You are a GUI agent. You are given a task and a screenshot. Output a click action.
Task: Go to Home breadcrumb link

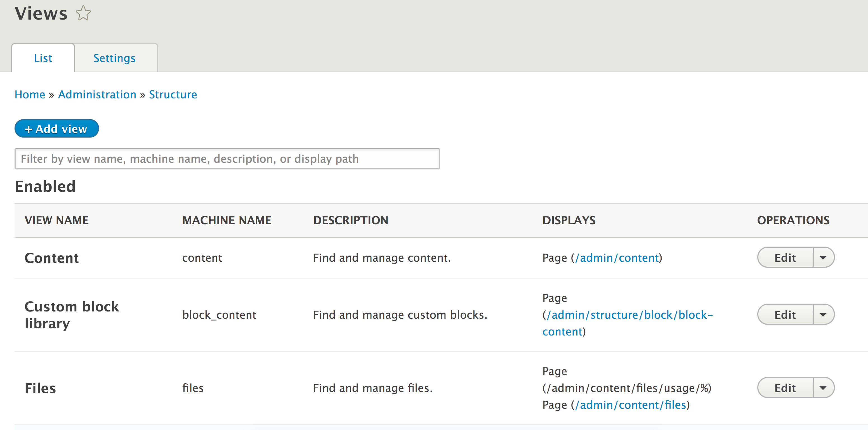point(30,94)
